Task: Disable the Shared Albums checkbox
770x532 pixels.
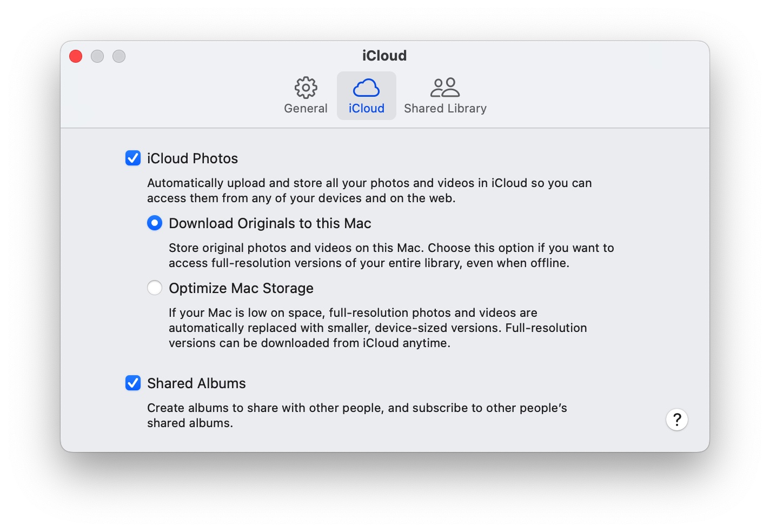Action: 133,383
